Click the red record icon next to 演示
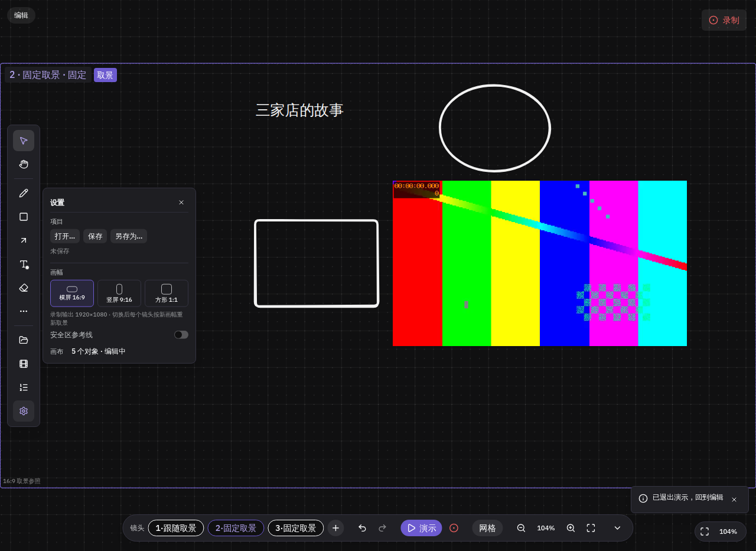756x551 pixels. (x=454, y=528)
